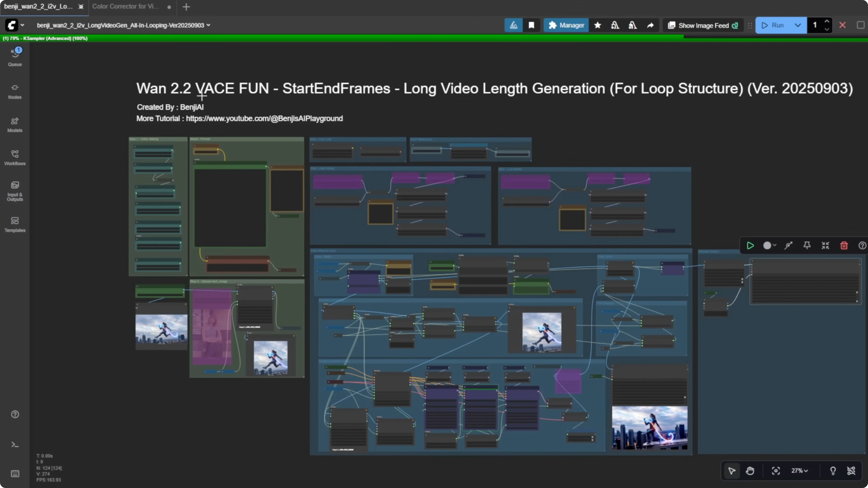Open the ComfyUI Manager
Screen dimensions: 868x488
click(x=566, y=25)
